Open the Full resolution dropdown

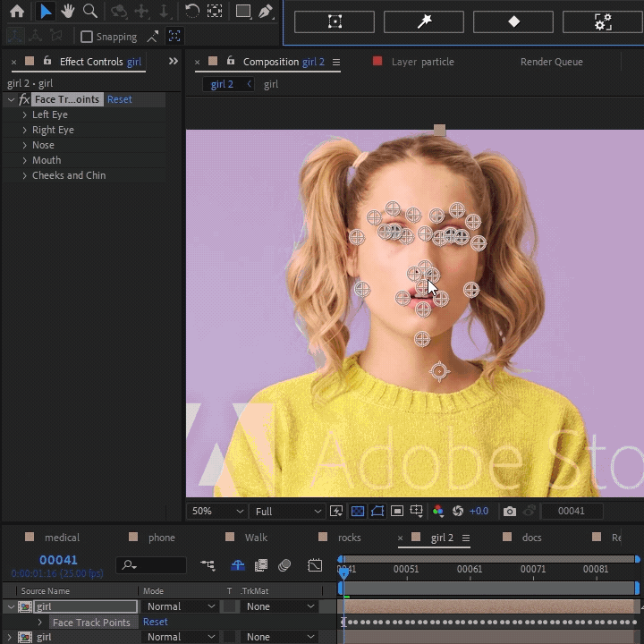click(x=288, y=511)
